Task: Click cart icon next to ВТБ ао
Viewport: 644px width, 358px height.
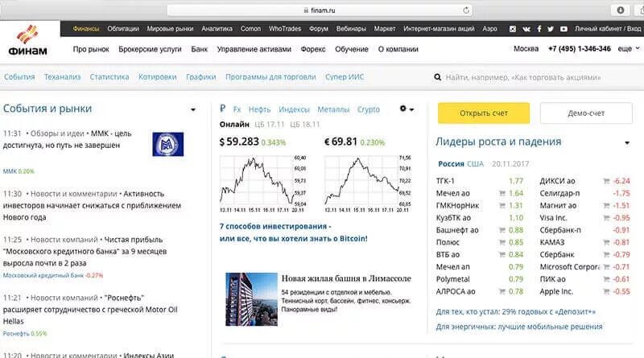Action: point(502,254)
